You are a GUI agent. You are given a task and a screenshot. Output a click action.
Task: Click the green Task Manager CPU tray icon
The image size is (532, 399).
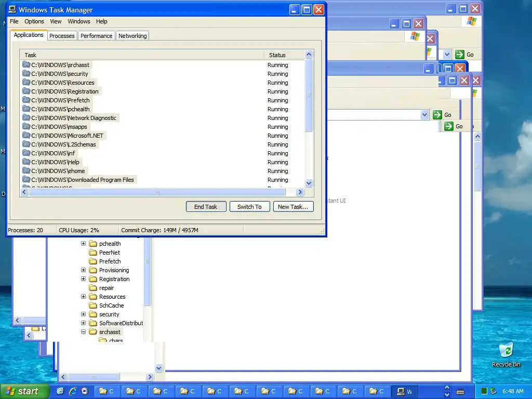click(484, 391)
